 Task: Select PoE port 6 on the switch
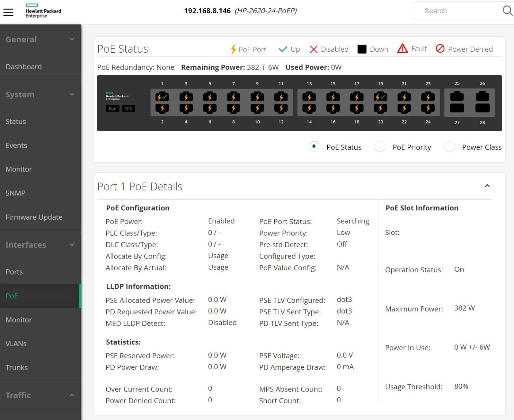pos(210,108)
